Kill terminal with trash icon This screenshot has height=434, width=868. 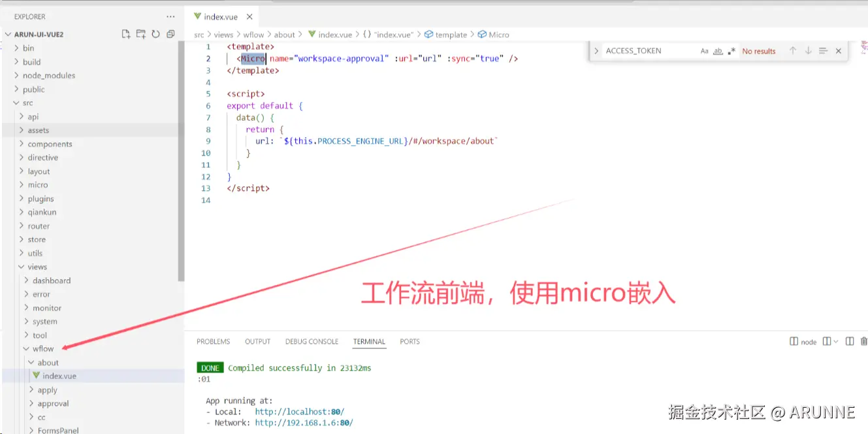pyautogui.click(x=864, y=341)
